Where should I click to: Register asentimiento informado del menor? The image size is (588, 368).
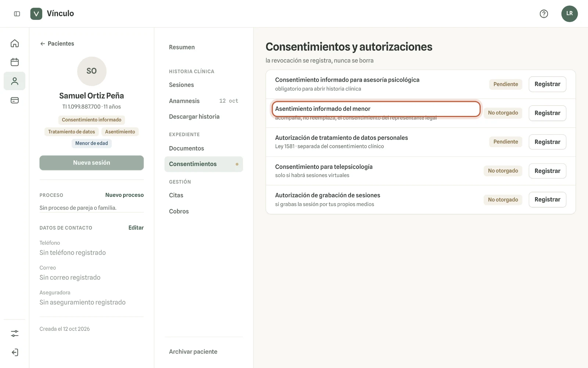point(547,113)
